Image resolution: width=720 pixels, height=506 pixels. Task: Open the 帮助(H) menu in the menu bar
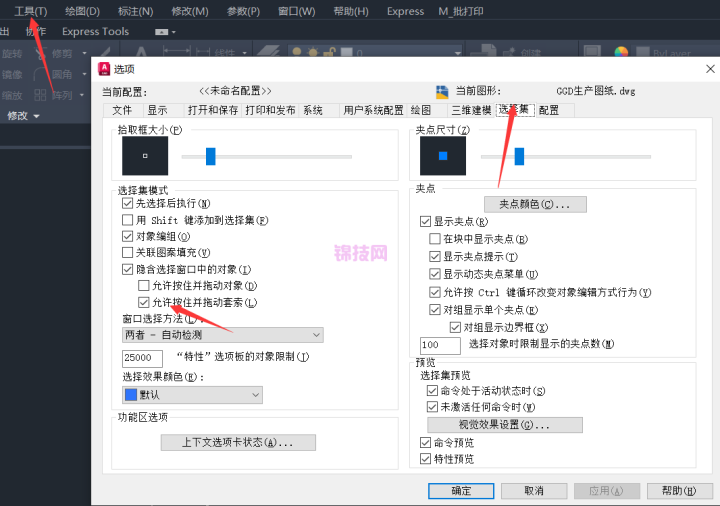(351, 11)
